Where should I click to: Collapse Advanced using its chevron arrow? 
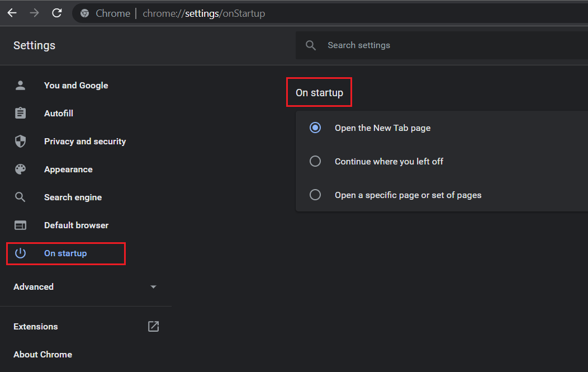[x=153, y=286]
